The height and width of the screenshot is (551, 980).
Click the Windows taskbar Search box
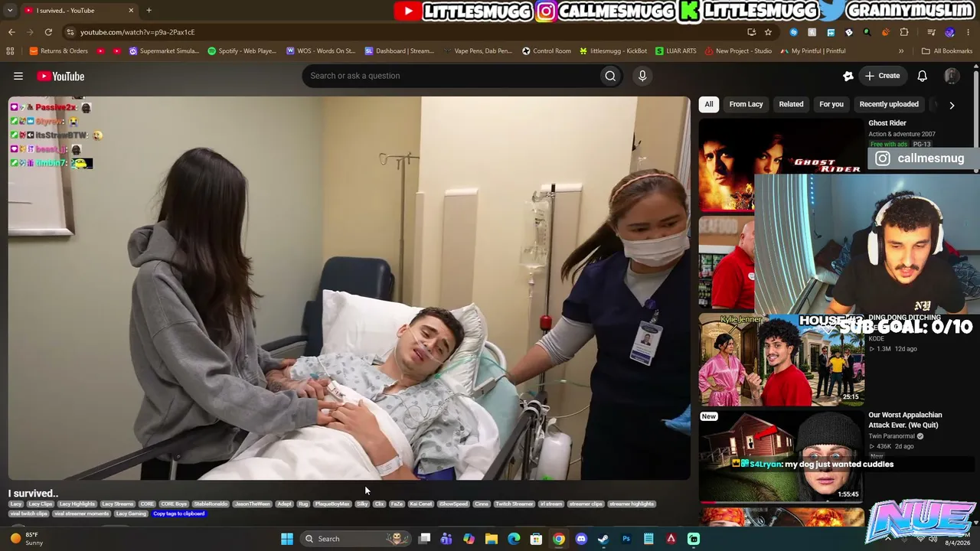click(x=354, y=539)
